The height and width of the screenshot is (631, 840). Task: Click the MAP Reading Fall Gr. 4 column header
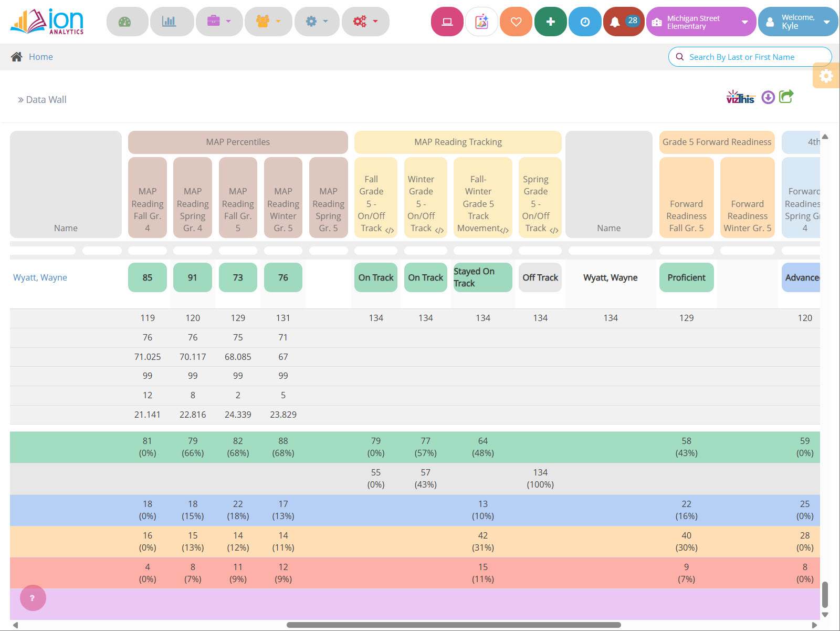point(148,198)
